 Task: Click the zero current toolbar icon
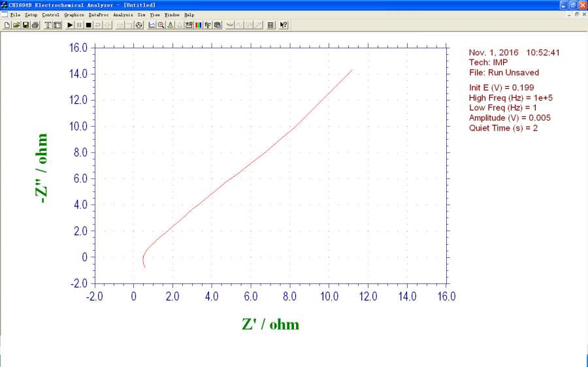point(107,25)
